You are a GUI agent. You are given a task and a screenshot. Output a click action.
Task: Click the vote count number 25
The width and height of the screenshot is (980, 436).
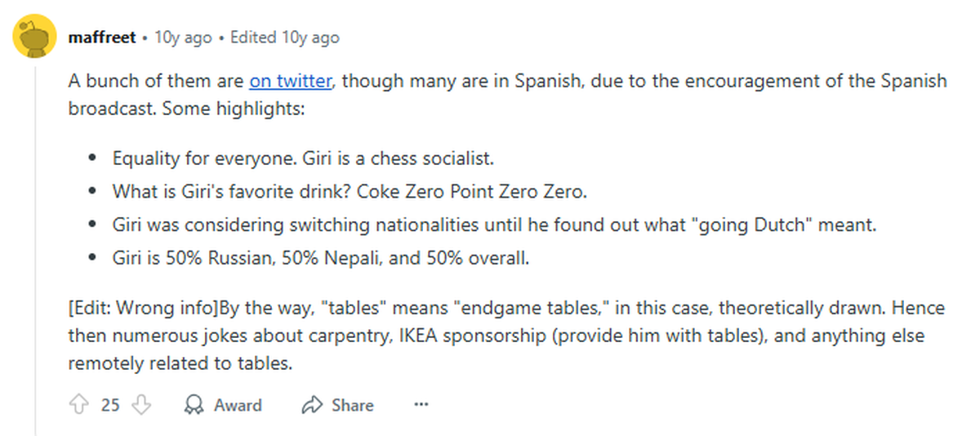click(110, 405)
